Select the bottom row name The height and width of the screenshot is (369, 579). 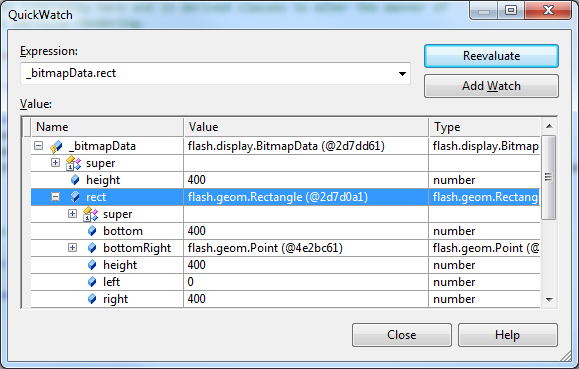(123, 231)
